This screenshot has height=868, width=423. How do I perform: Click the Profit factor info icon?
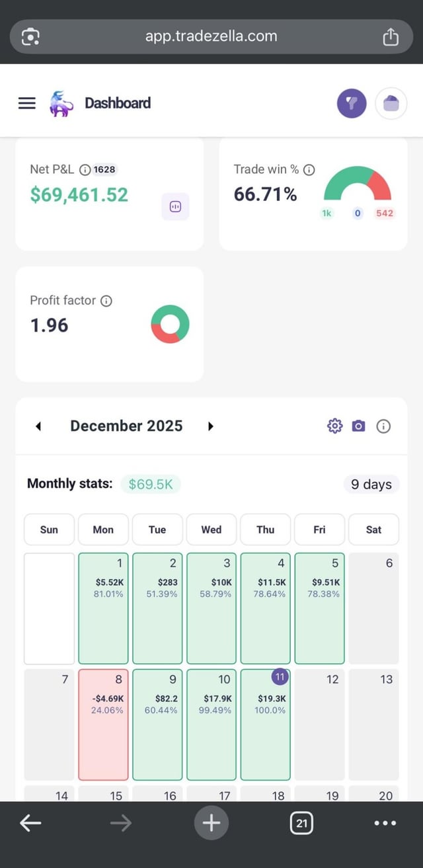point(106,300)
